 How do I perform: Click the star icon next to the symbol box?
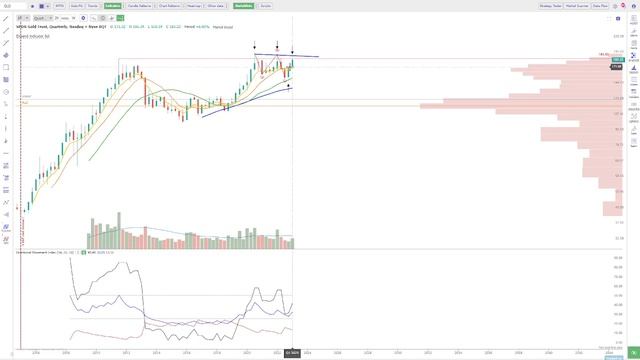coord(33,6)
